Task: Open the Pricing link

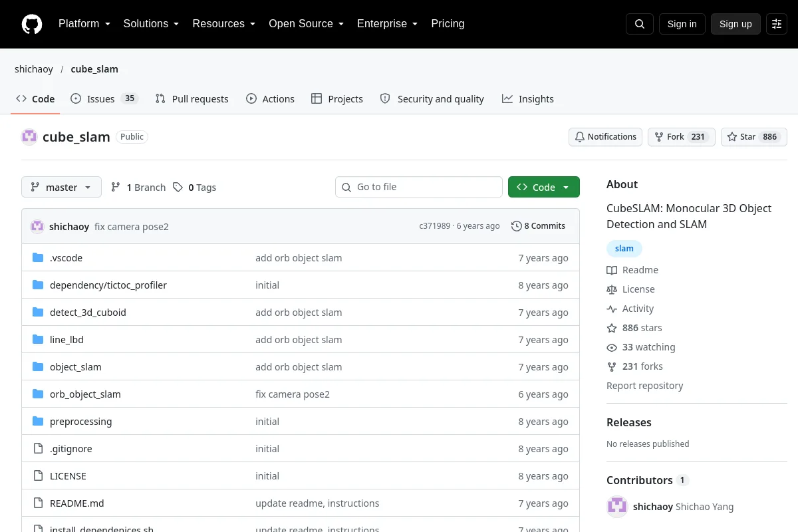Action: [x=448, y=24]
